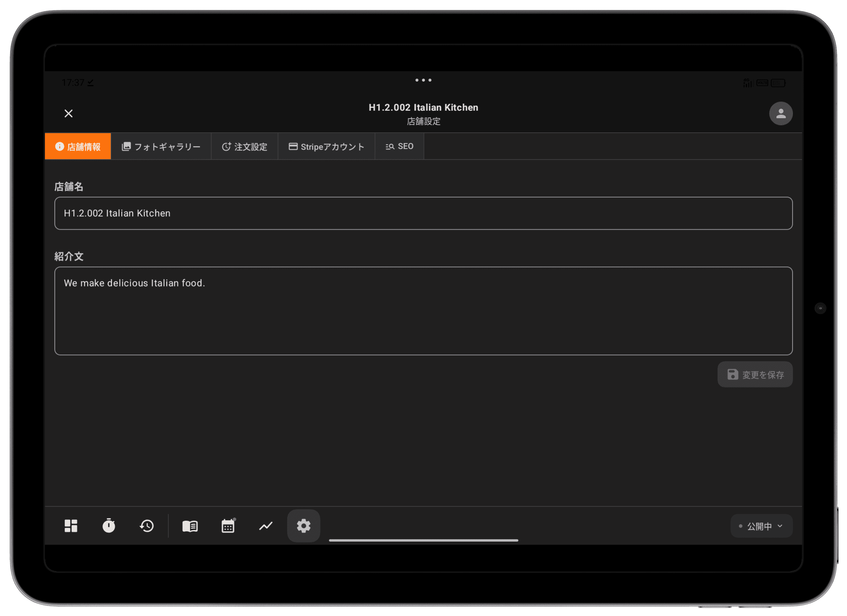Image resolution: width=847 pixels, height=616 pixels.
Task: Open the user profile avatar
Action: tap(781, 113)
